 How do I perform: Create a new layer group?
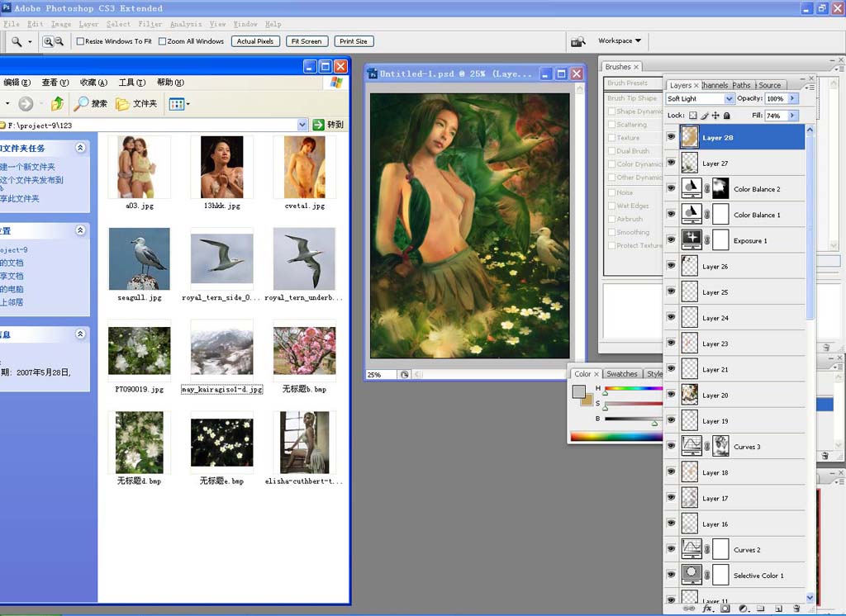[760, 609]
